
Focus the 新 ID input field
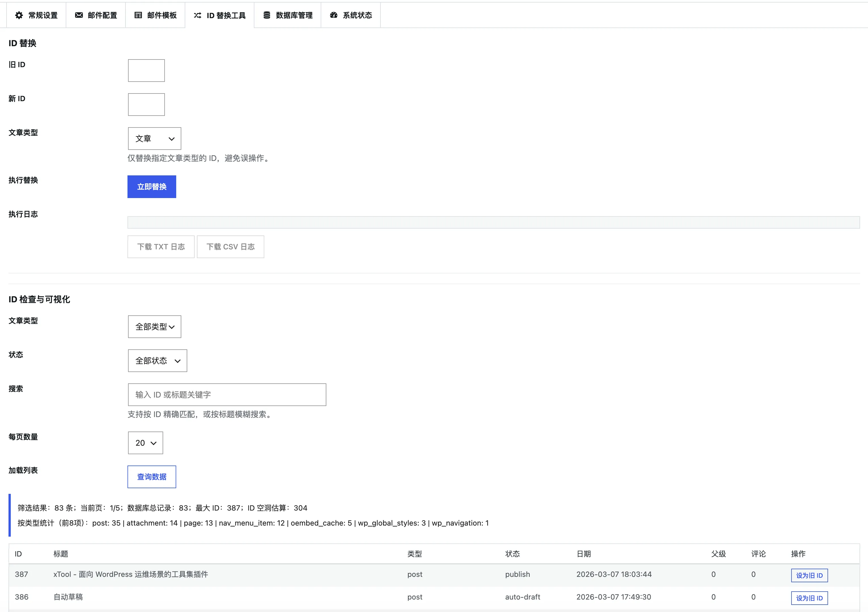[146, 104]
